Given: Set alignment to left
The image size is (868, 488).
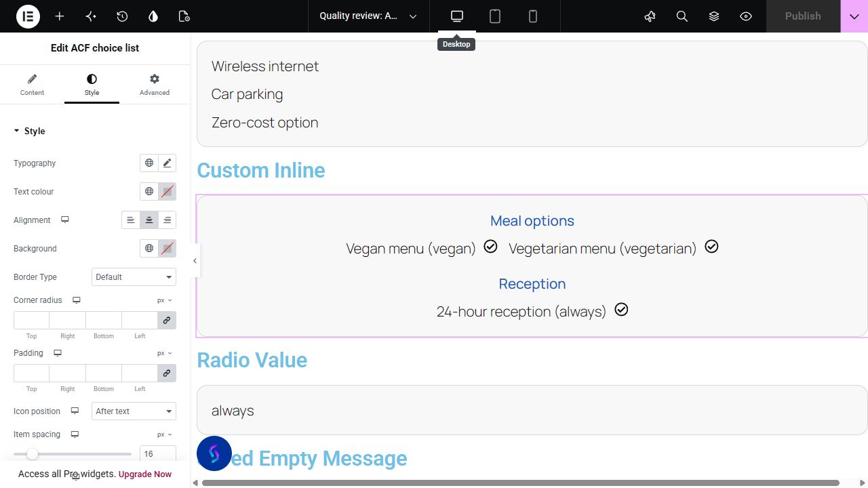Looking at the screenshot, I should 131,220.
